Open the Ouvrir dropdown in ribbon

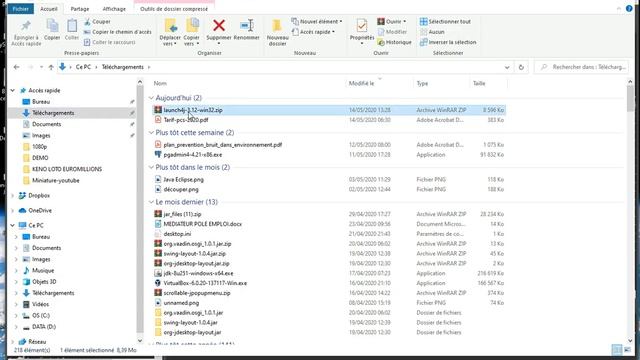pyautogui.click(x=391, y=22)
